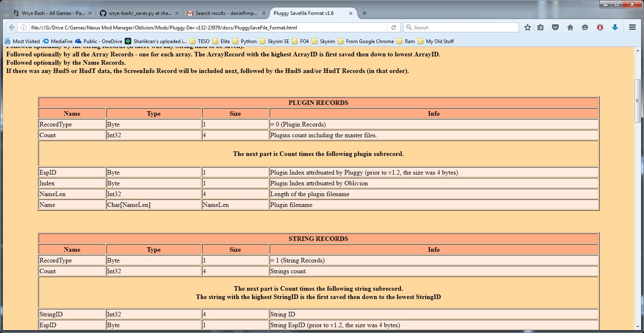Open My Old Stuff bookmark folder
Viewport: 644px width, 333px height.
436,41
